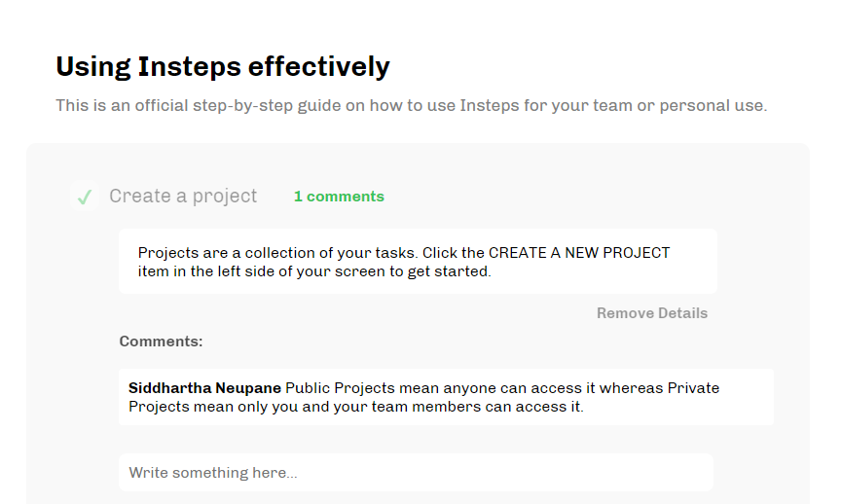Click the "Comments:" section label
This screenshot has height=504, width=842.
pyautogui.click(x=162, y=342)
